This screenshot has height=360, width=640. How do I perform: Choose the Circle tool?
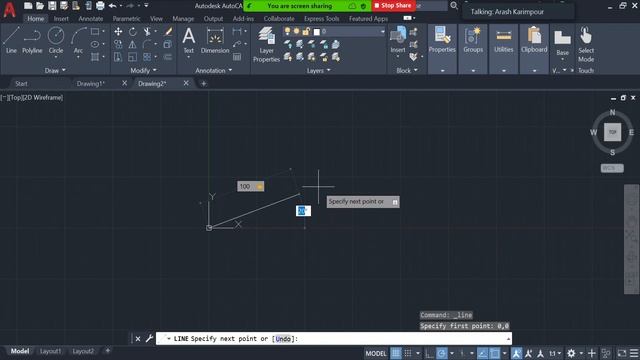(x=56, y=39)
